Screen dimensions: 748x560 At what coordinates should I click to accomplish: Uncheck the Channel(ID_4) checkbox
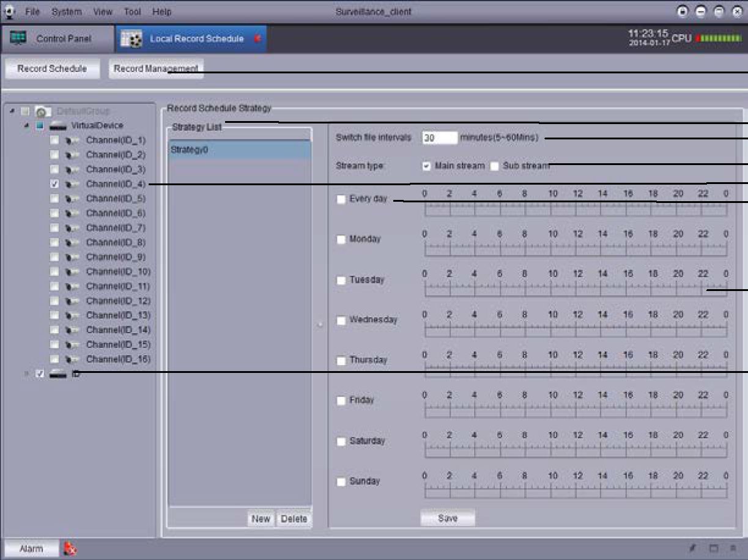[x=54, y=183]
